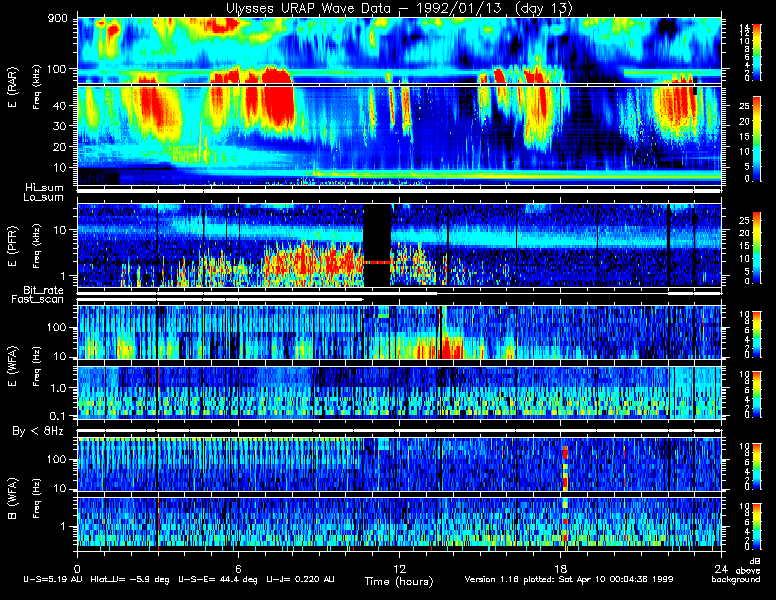Click the '40' kHz tick on RAR panel
The height and width of the screenshot is (600, 776).
(60, 105)
